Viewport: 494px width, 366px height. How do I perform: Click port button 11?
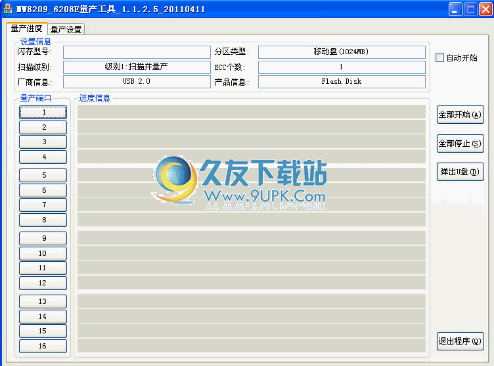click(43, 268)
